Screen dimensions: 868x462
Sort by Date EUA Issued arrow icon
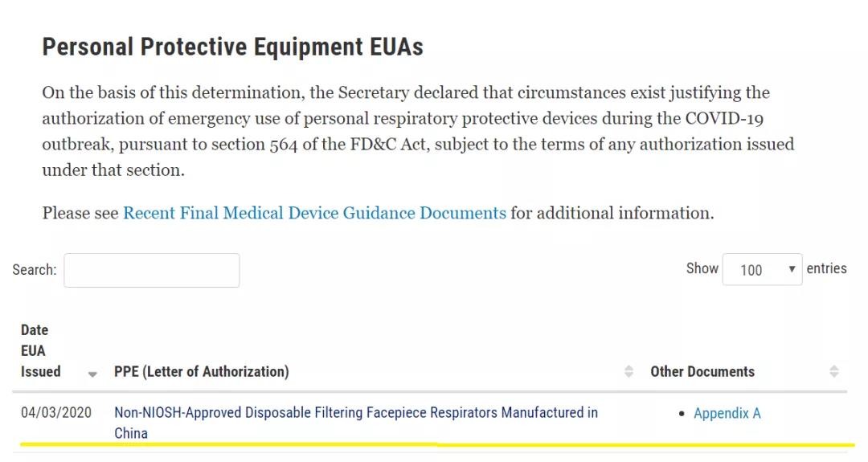92,374
